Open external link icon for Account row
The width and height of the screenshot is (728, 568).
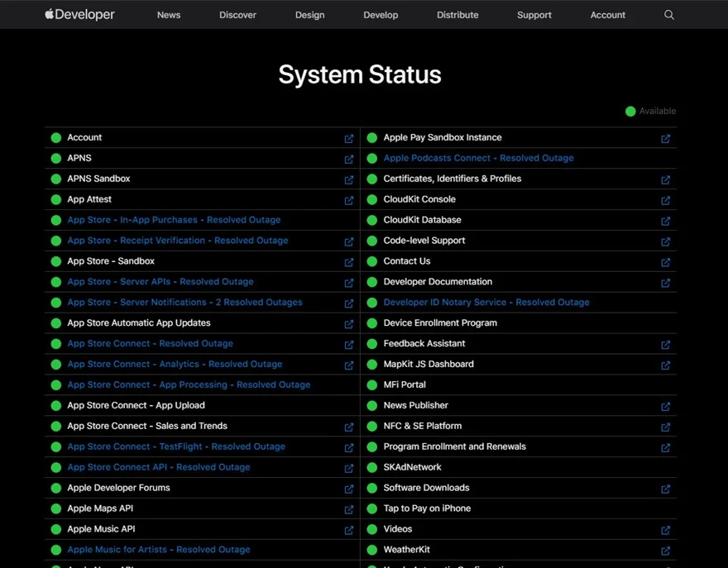tap(349, 139)
